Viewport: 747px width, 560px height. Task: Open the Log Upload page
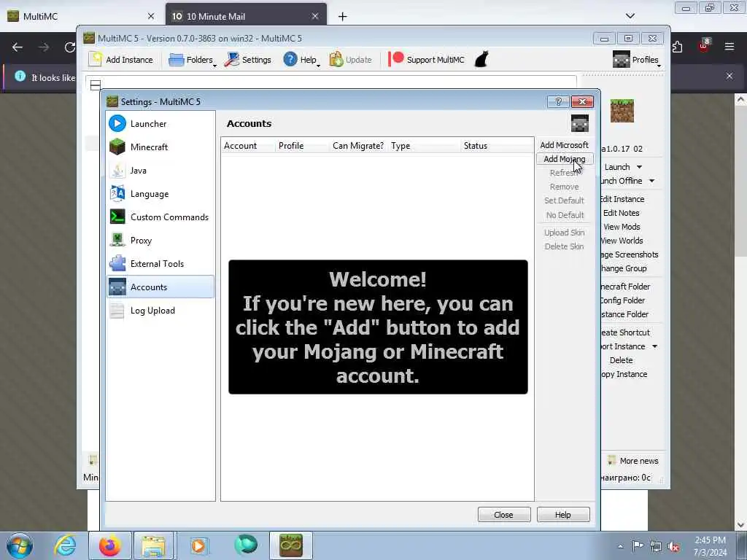160,311
